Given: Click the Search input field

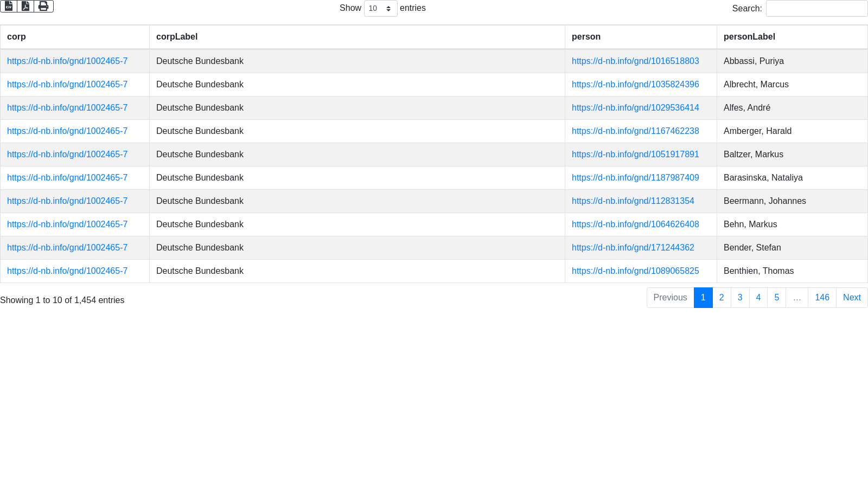Looking at the screenshot, I should pyautogui.click(x=816, y=9).
